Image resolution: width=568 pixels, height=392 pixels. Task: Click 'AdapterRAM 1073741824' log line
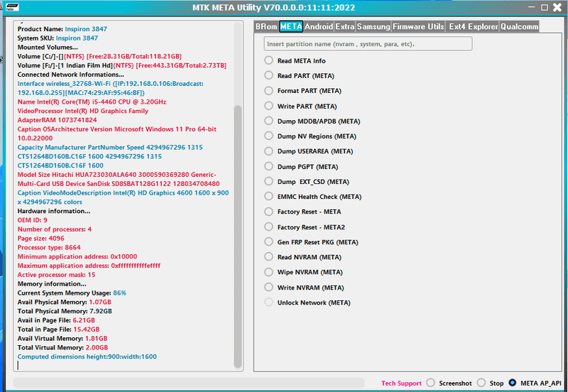58,120
